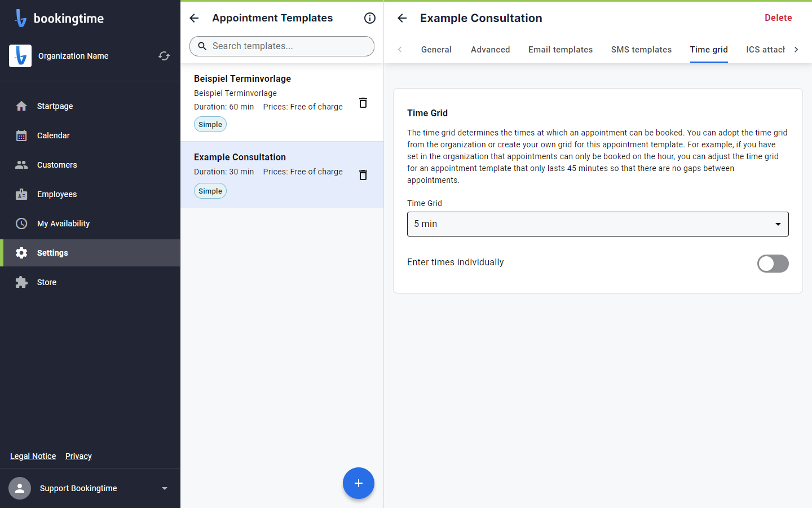Click the organization sync refresh icon
This screenshot has width=812, height=508.
(x=164, y=56)
